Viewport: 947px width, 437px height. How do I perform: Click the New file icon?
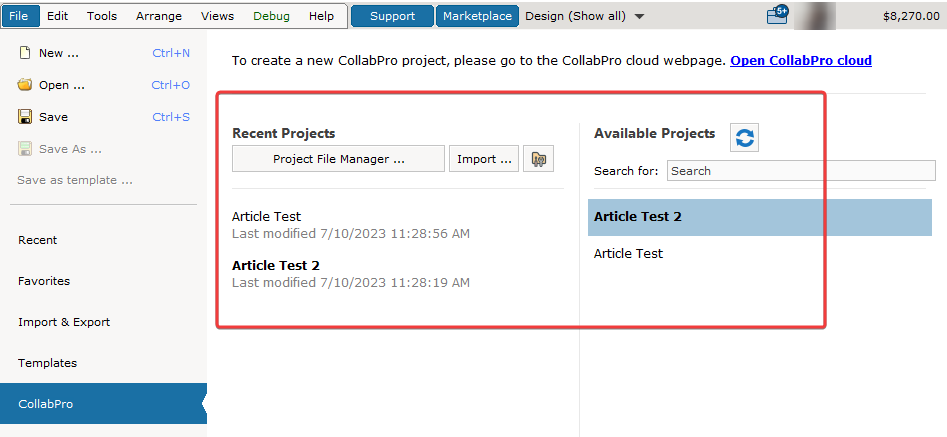(x=24, y=53)
